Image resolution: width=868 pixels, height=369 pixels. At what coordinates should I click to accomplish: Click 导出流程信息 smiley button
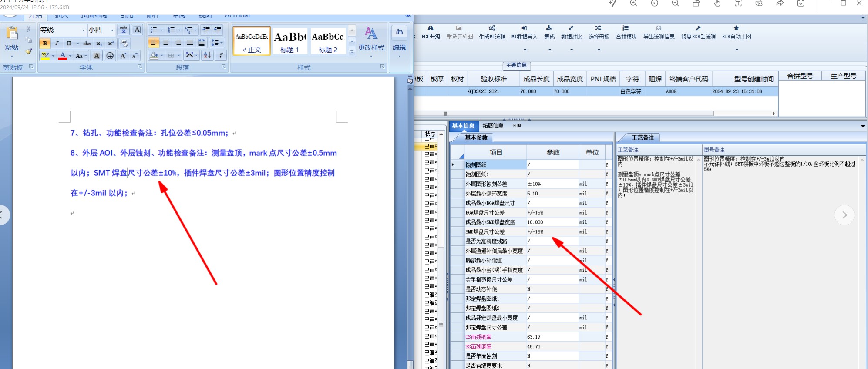pos(659,33)
